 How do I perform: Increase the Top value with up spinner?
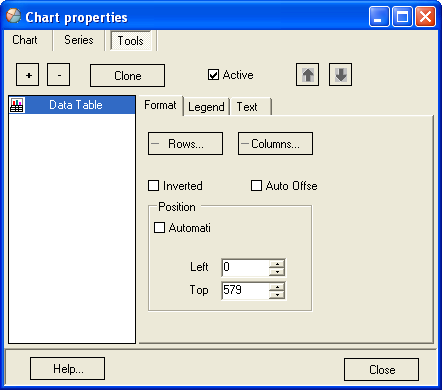(277, 287)
